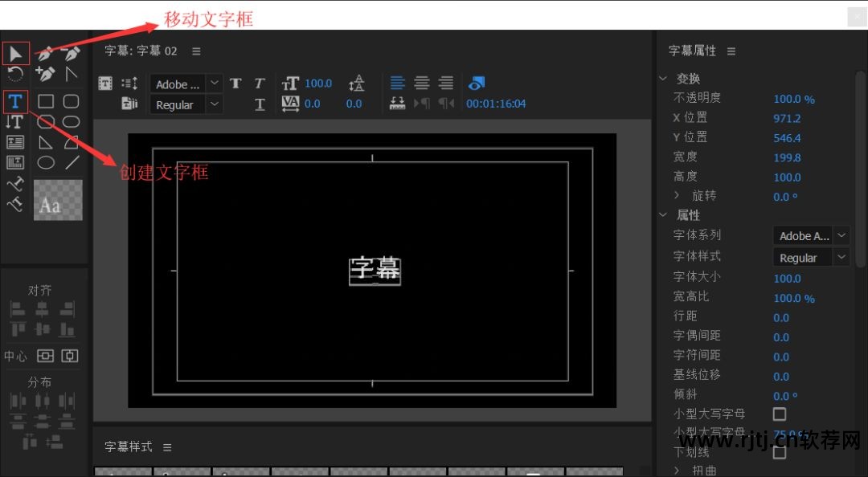Image resolution: width=868 pixels, height=477 pixels.
Task: Select the Rectangle shape tool
Action: tap(46, 101)
